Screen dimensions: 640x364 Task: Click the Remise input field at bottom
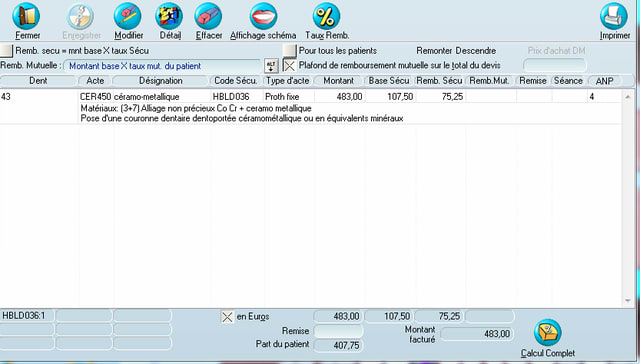point(338,331)
